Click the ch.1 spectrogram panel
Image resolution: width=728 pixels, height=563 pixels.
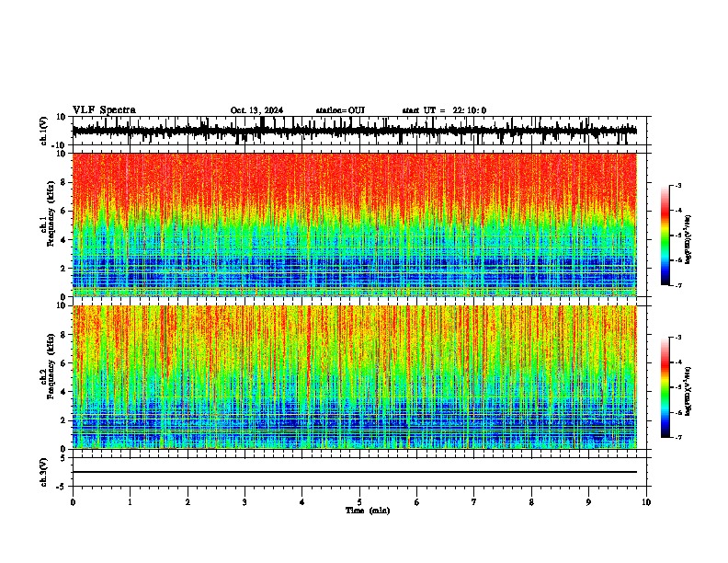pyautogui.click(x=355, y=224)
